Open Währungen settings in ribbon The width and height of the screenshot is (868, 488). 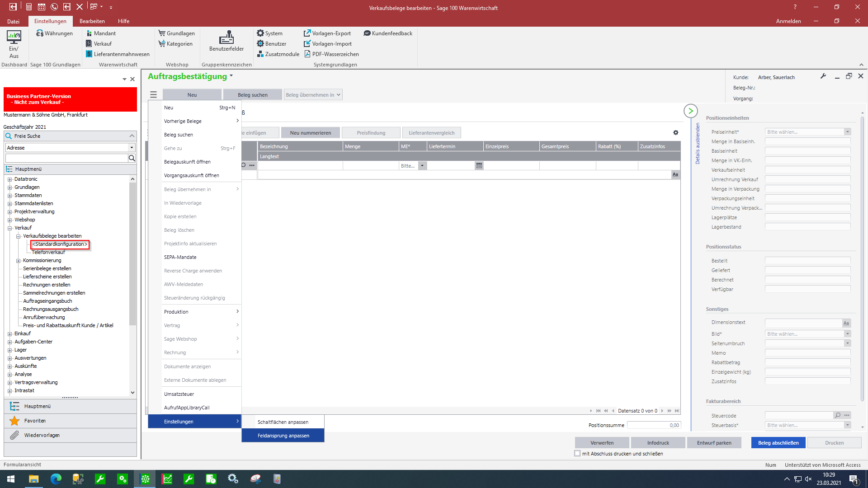(x=54, y=33)
